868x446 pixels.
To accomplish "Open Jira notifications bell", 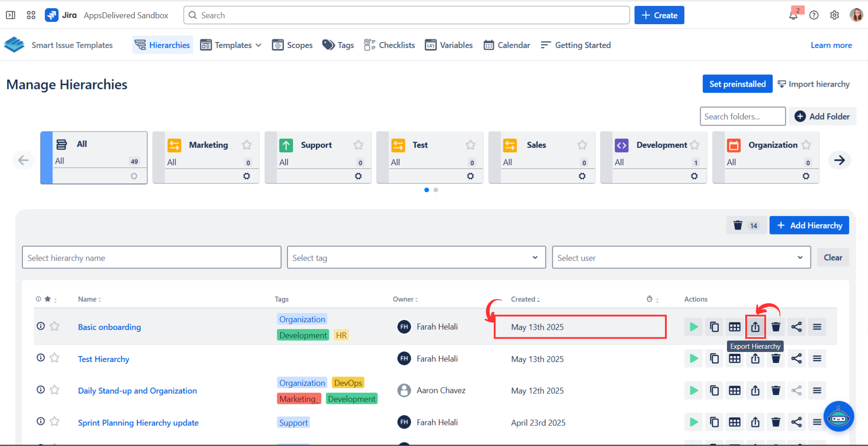I will (794, 16).
